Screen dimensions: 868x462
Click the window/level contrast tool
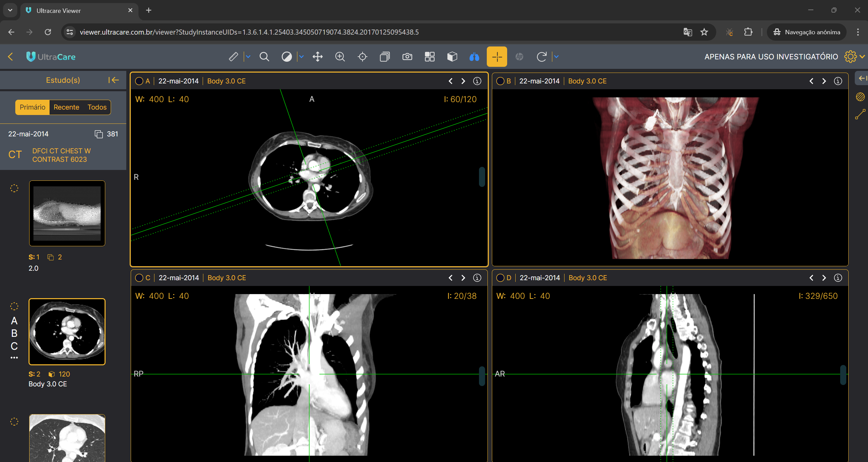tap(287, 57)
